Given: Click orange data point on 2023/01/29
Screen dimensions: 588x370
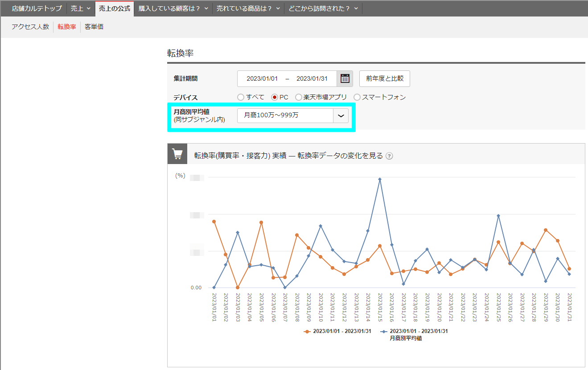Looking at the screenshot, I should click(x=546, y=230).
